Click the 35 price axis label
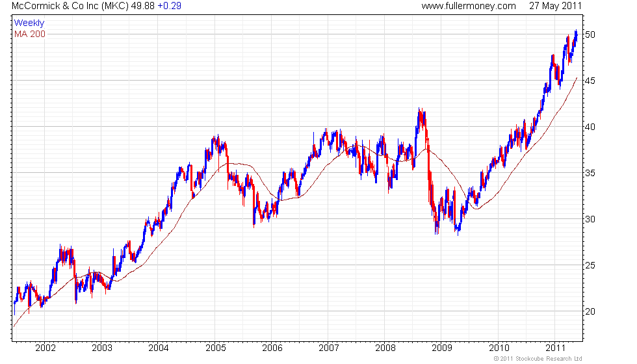 pyautogui.click(x=590, y=173)
